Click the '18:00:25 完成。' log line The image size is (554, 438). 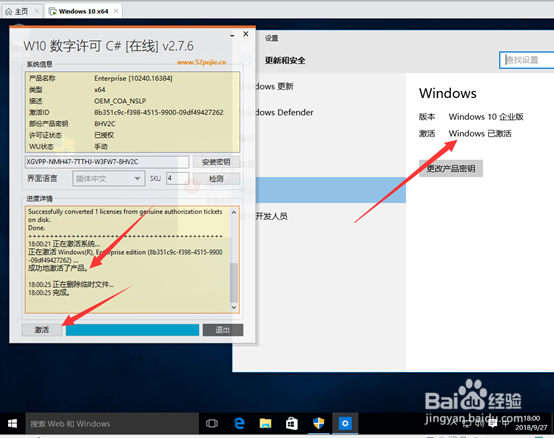(49, 292)
